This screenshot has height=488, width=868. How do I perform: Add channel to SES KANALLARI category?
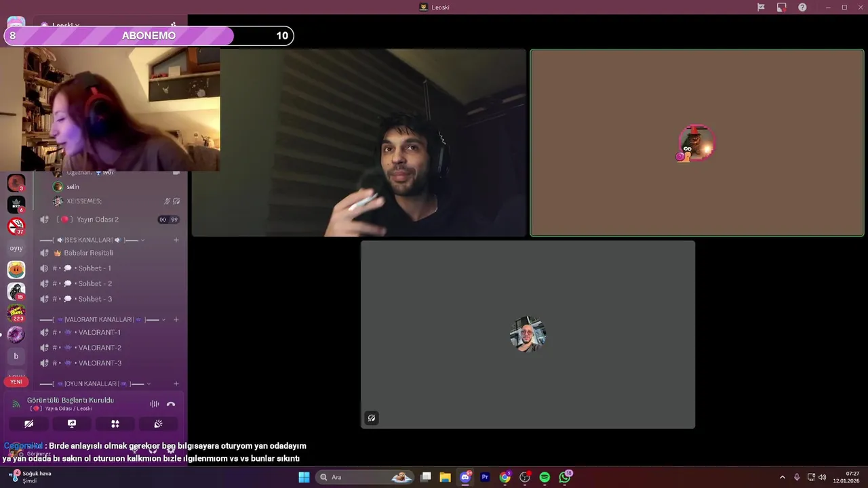(x=176, y=240)
